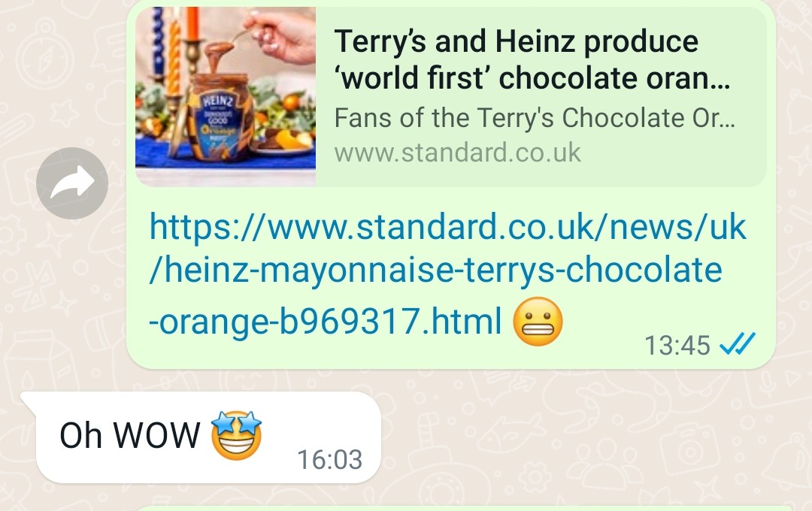Select the 13:45 message timestamp

tap(677, 346)
